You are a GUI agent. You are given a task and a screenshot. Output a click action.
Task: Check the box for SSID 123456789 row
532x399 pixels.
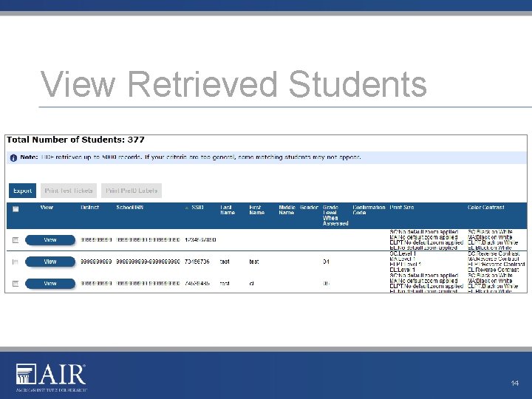coord(16,240)
